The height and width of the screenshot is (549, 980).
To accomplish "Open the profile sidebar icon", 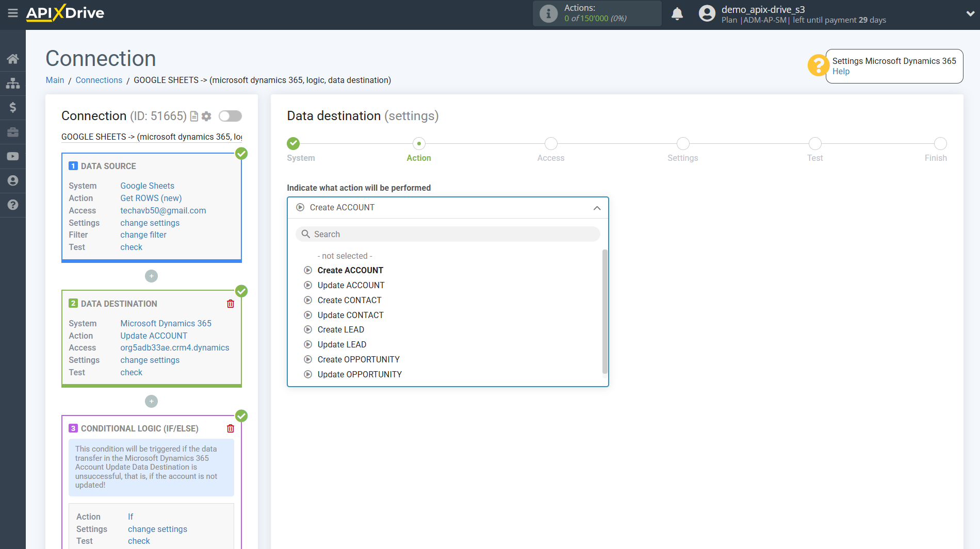I will 13,180.
